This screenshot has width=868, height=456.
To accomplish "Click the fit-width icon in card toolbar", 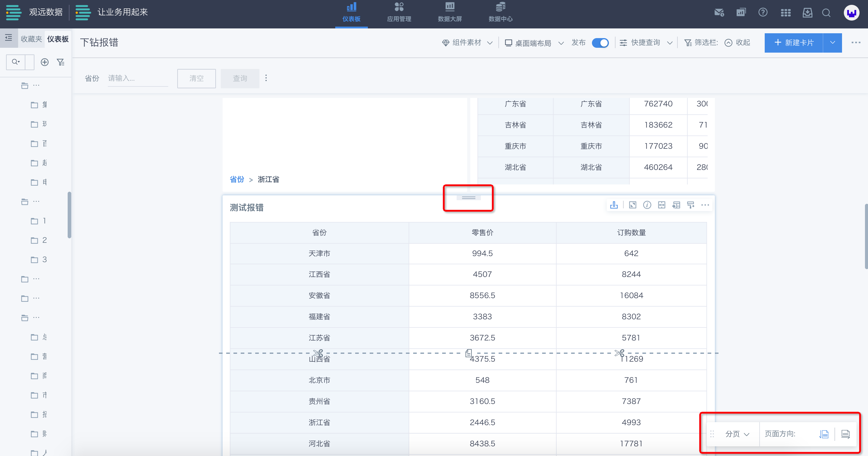I will pos(661,205).
